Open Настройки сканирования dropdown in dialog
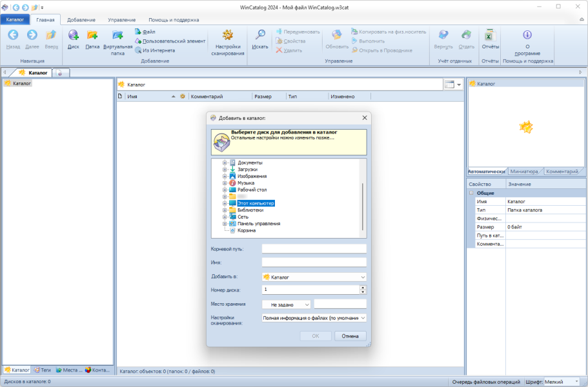Viewport: 588px width, 387px height. click(x=314, y=318)
